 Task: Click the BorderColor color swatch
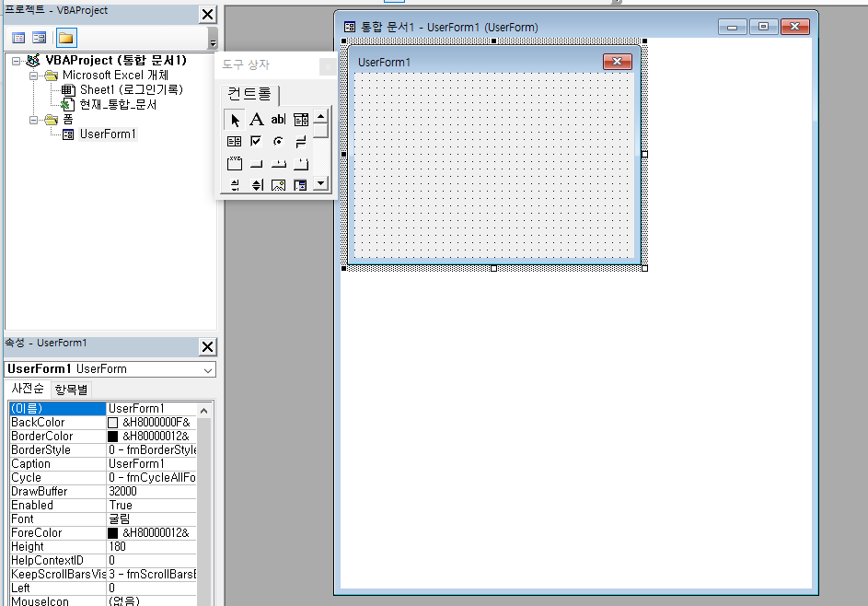pos(112,437)
